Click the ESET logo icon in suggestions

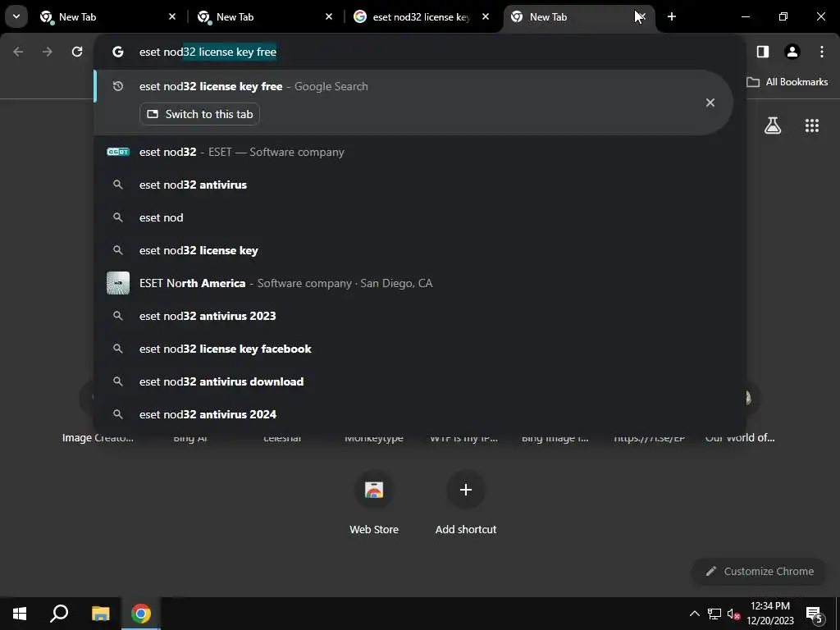pyautogui.click(x=118, y=152)
